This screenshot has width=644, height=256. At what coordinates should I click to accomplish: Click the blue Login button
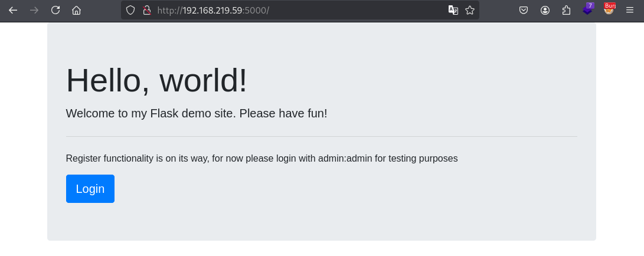click(x=90, y=189)
